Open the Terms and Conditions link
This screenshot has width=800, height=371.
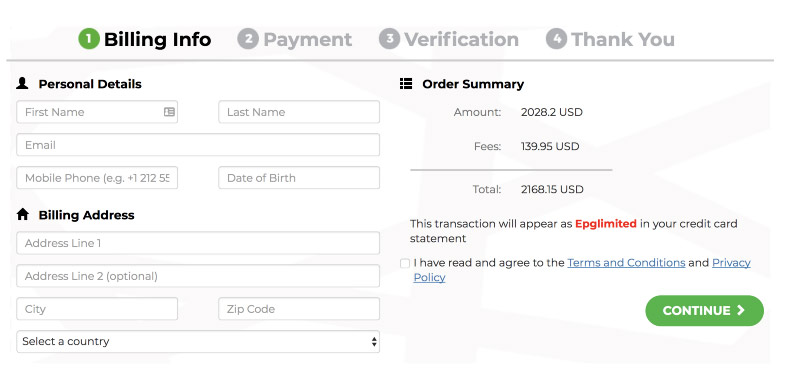(626, 263)
